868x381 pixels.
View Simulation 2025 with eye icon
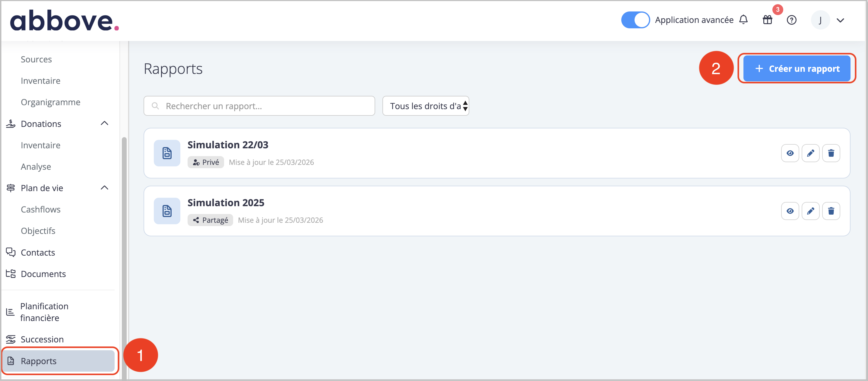tap(790, 211)
